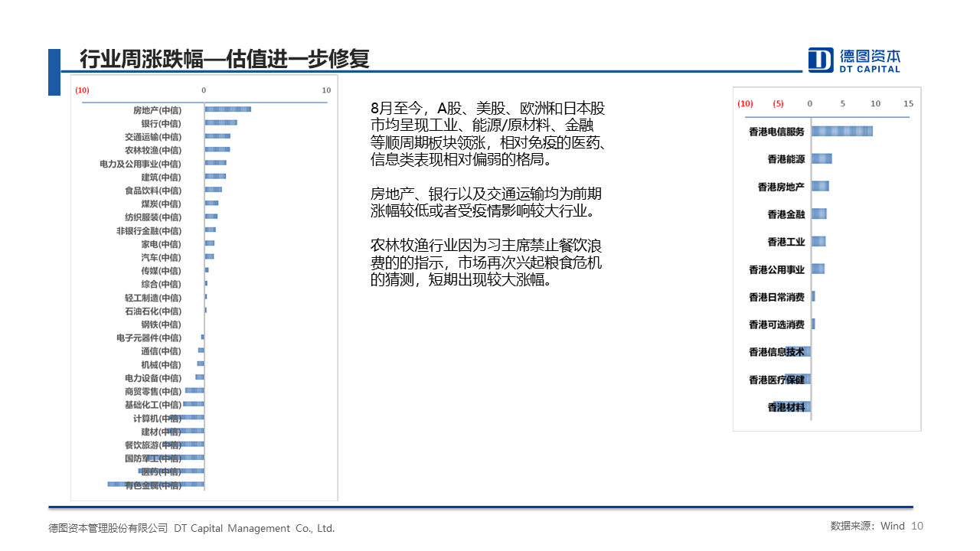Click the 有色金属(中信) negative bar
980x551 pixels.
pos(155,484)
